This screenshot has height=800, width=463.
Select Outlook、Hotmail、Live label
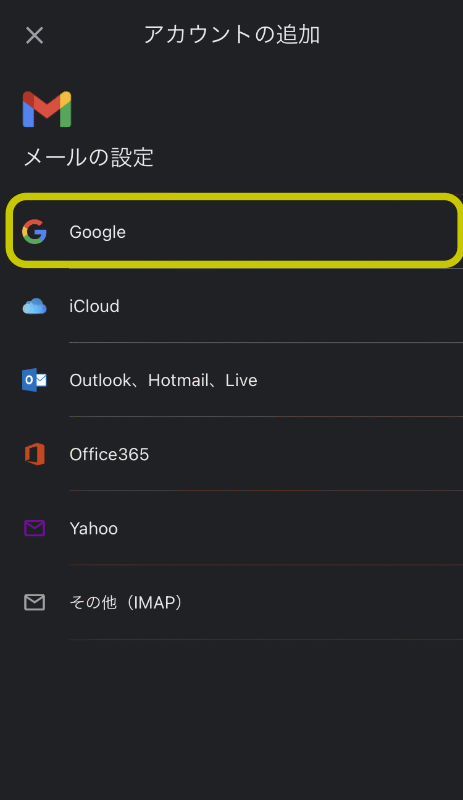163,380
